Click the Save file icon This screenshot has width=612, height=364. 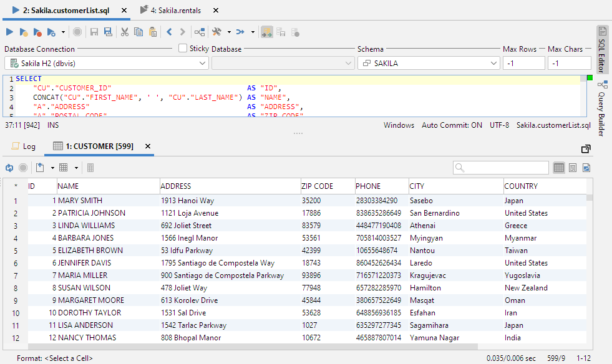[x=94, y=32]
